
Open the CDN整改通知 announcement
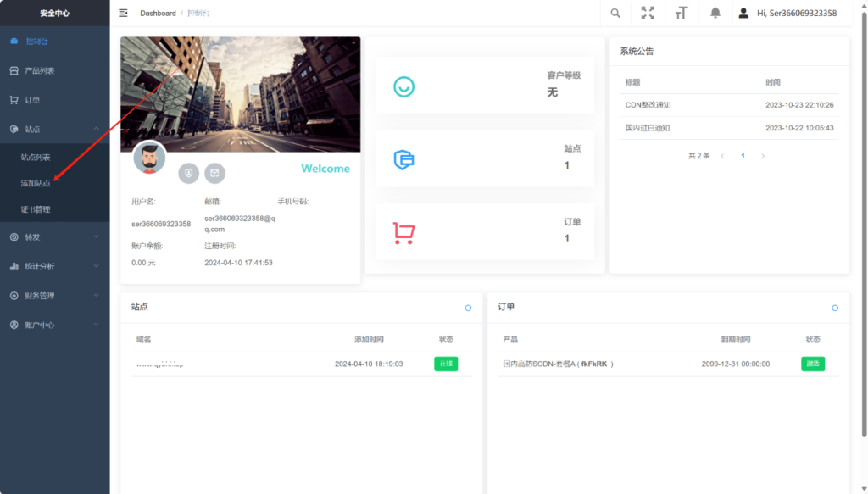(x=648, y=105)
